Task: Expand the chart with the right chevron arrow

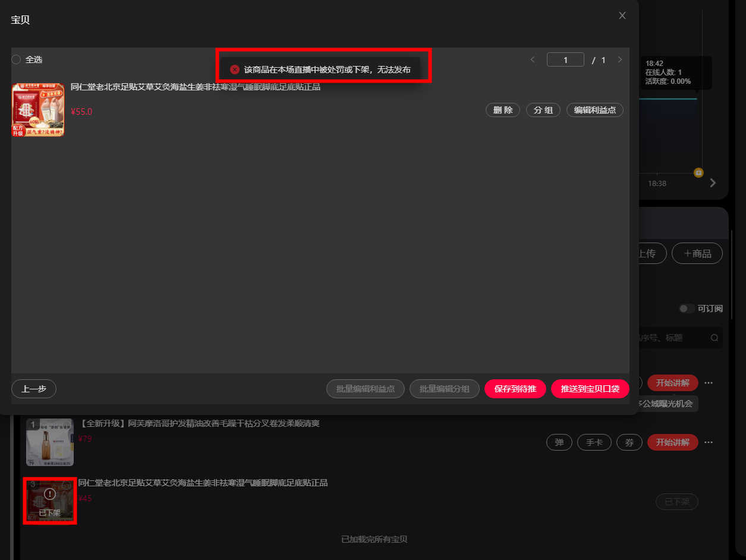Action: [x=713, y=183]
